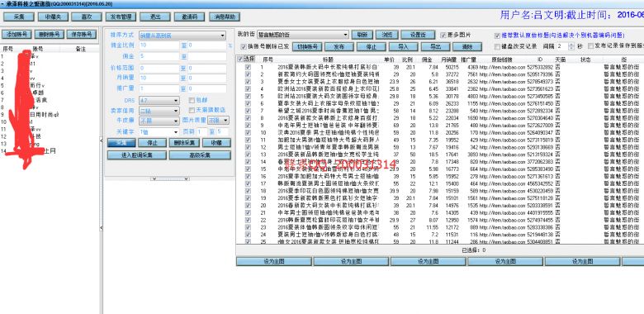The width and height of the screenshot is (644, 314).
Task: Open the DRS score dropdown
Action: (x=159, y=100)
